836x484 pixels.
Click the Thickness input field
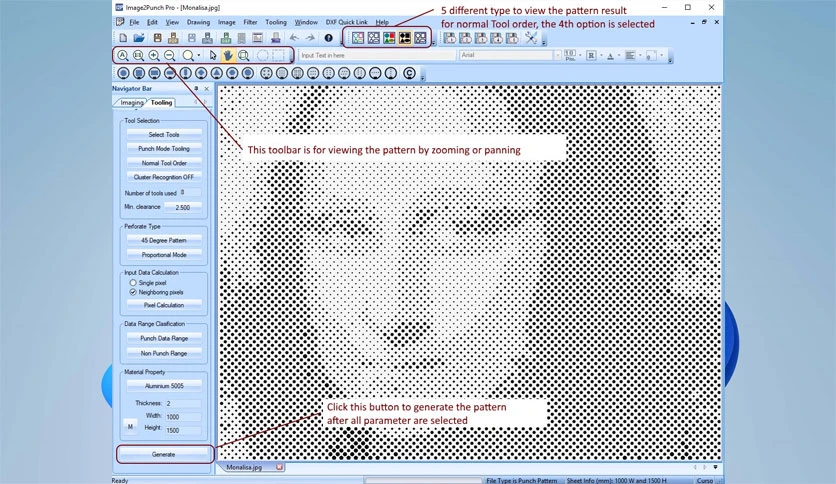coord(183,404)
